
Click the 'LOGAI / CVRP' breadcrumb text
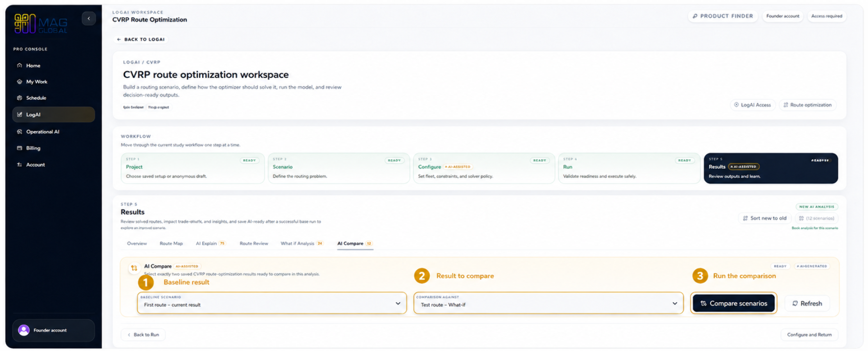click(x=142, y=62)
